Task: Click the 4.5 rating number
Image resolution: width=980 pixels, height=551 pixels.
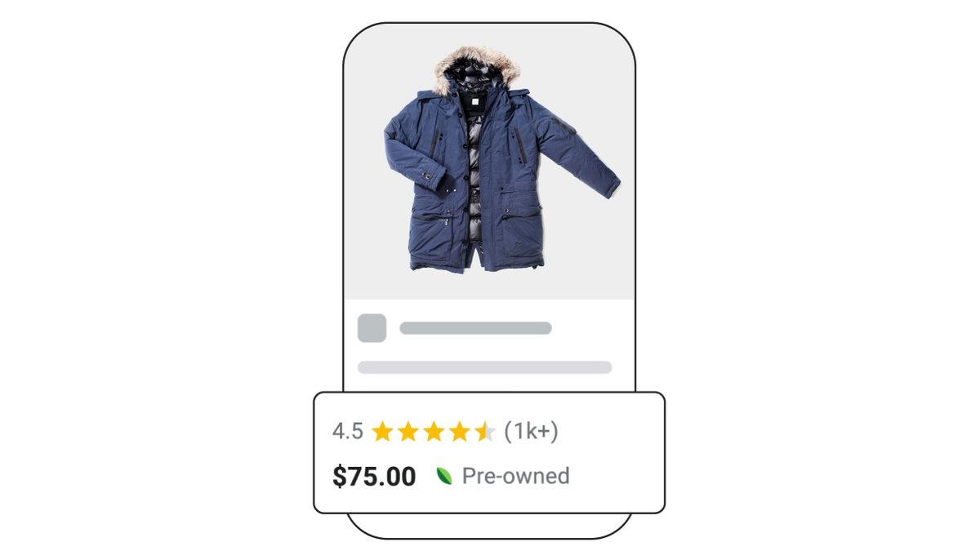Action: [348, 431]
